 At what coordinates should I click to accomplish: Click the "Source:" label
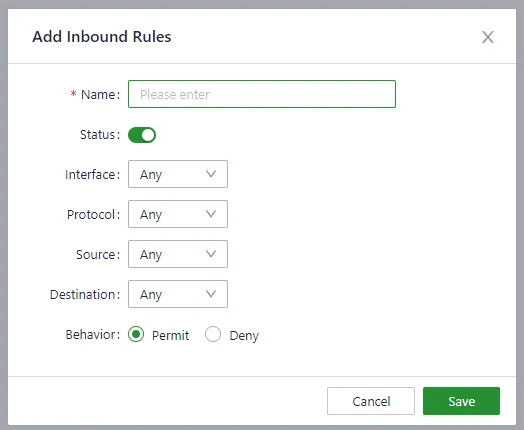[x=98, y=255]
